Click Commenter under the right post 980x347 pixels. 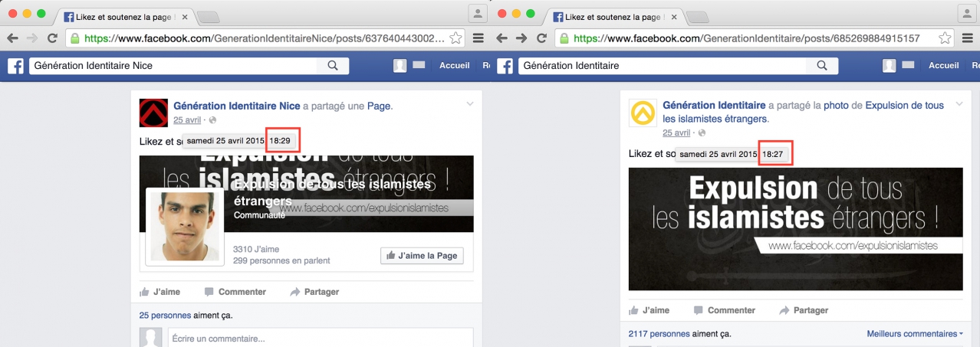724,310
